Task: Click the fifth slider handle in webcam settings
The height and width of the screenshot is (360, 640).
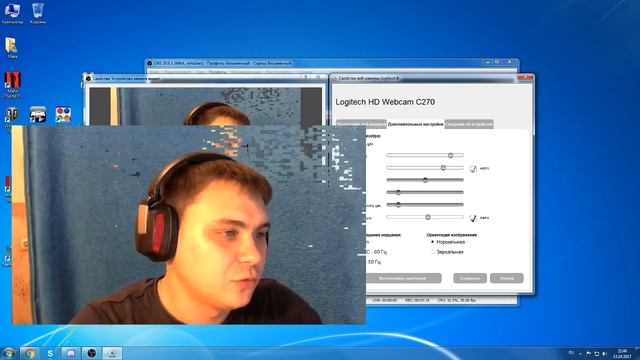Action: point(398,205)
